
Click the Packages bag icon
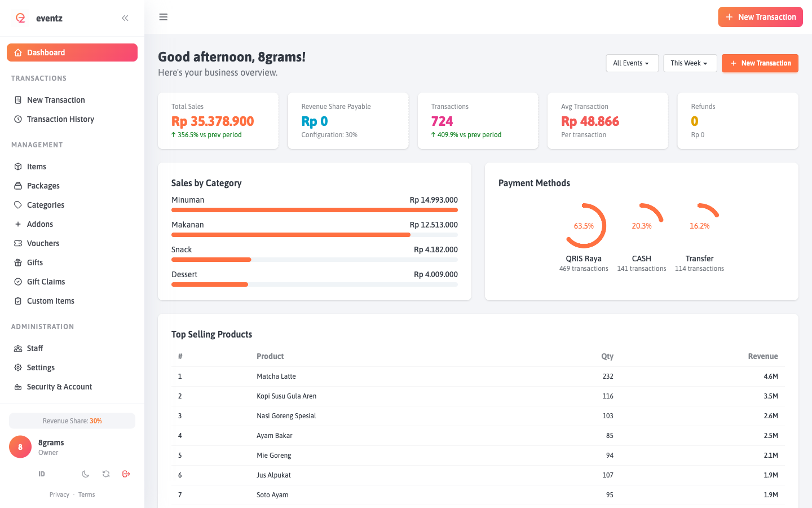(18, 186)
